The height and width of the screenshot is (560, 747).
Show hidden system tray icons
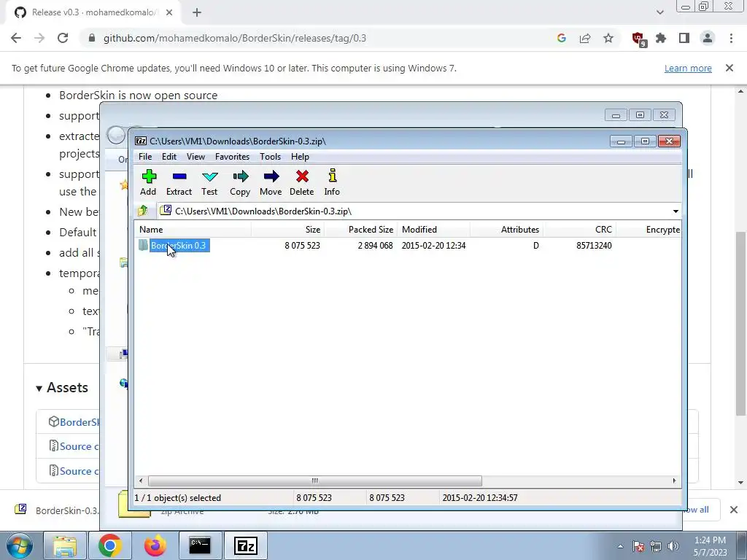(620, 546)
